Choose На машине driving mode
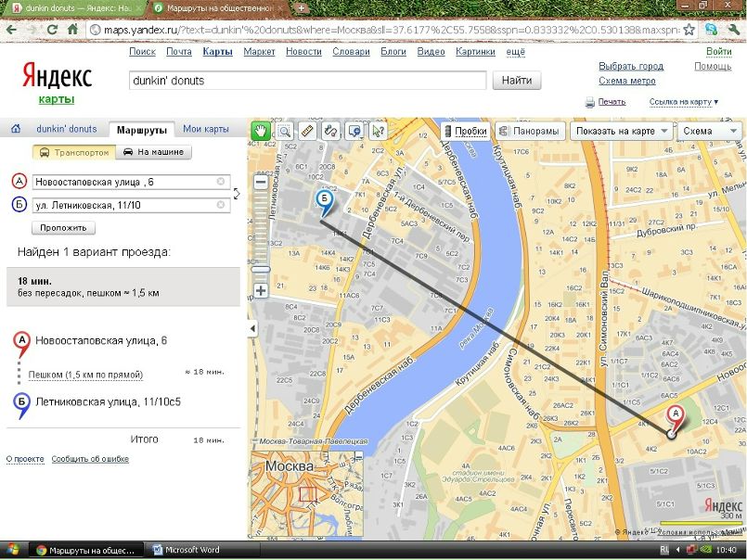Viewport: 747px width, 560px height. [153, 152]
